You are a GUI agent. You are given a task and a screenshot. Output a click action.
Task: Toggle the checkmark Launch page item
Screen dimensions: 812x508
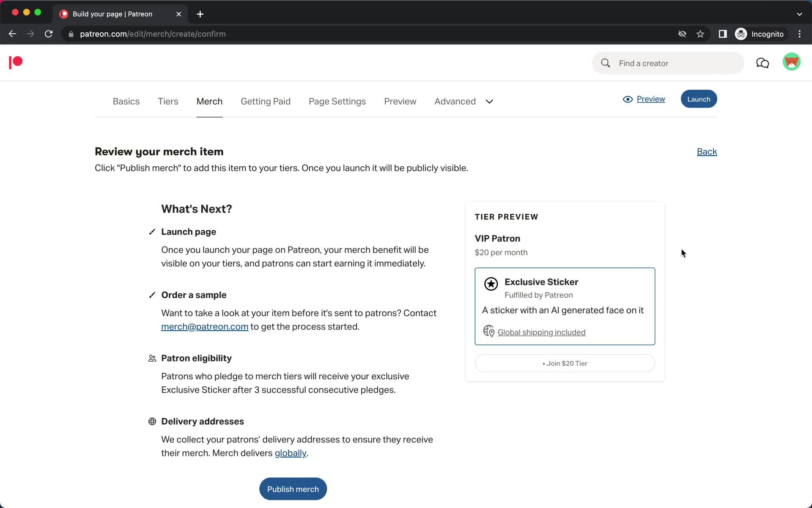pos(151,231)
